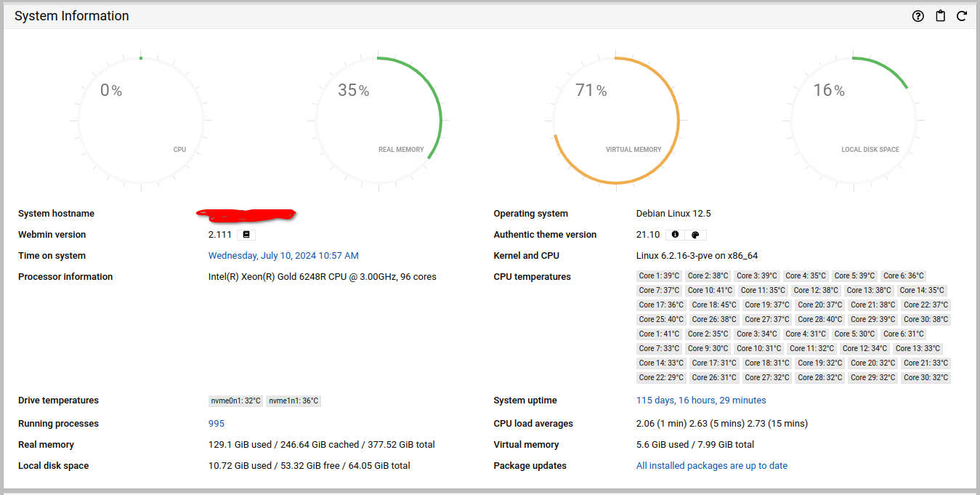Viewport: 980px width, 495px height.
Task: Click the Core 2: 35°C temperature badge
Action: coord(708,334)
